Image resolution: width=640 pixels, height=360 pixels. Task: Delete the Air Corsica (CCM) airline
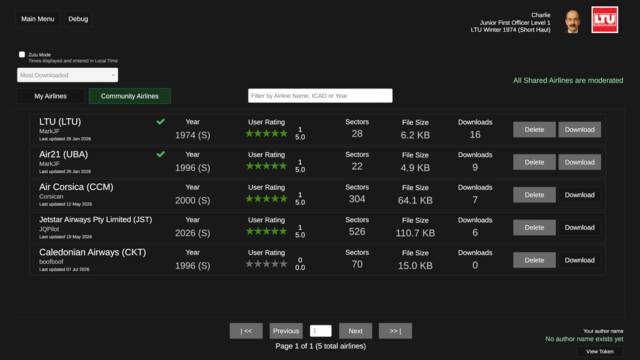coord(534,195)
